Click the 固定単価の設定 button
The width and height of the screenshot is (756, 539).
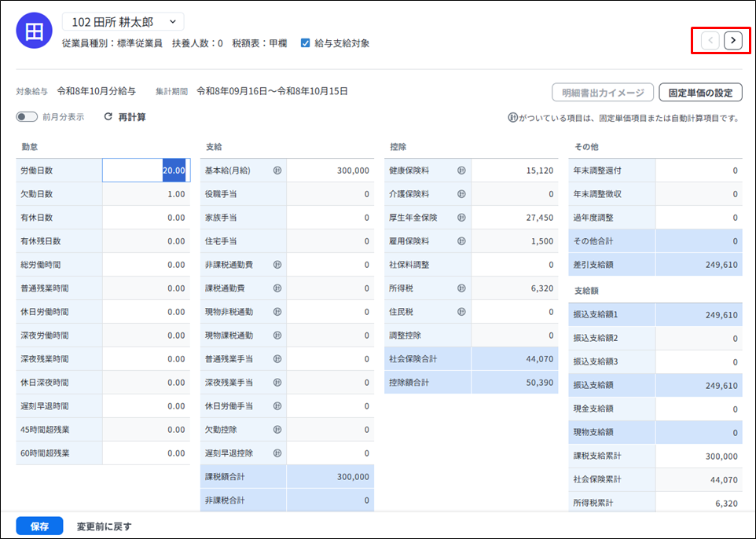point(700,93)
